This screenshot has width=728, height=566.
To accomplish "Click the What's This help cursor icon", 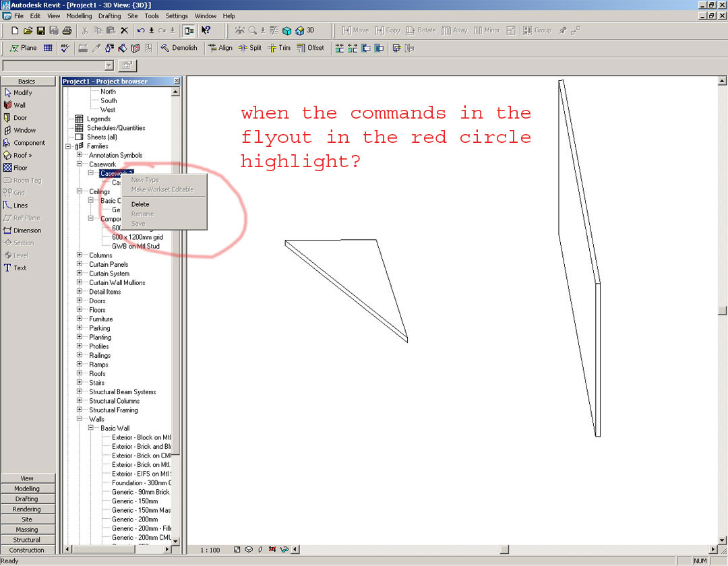I will click(x=206, y=30).
